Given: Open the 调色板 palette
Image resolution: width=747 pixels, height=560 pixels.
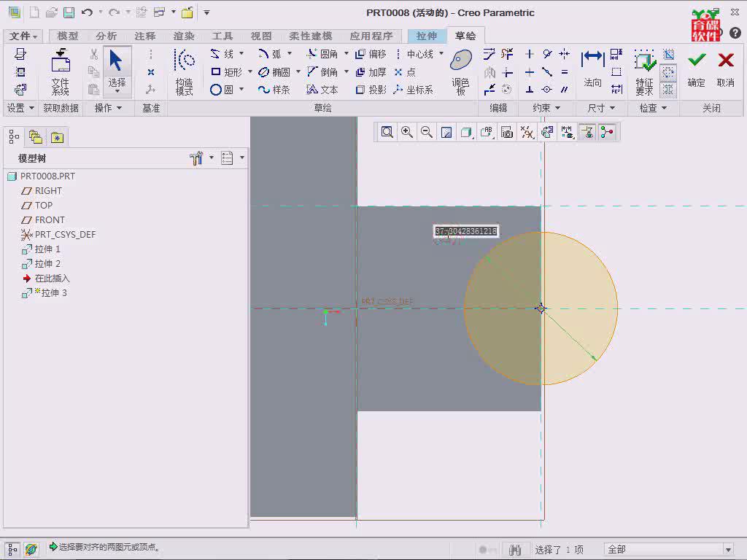Looking at the screenshot, I should (461, 71).
